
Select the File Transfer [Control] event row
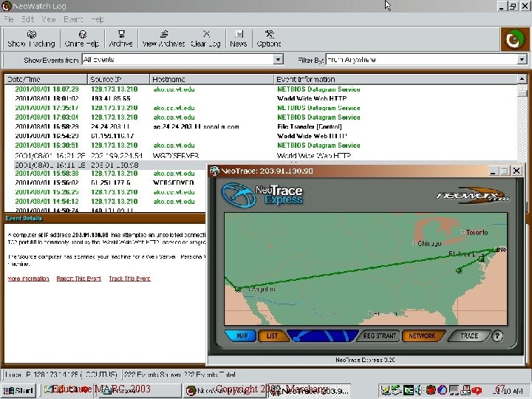(x=261, y=126)
